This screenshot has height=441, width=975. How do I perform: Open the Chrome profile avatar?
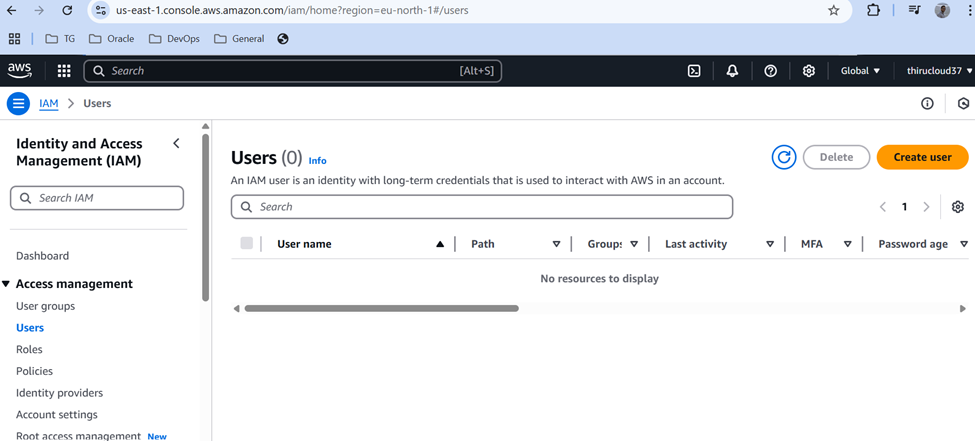[x=943, y=11]
